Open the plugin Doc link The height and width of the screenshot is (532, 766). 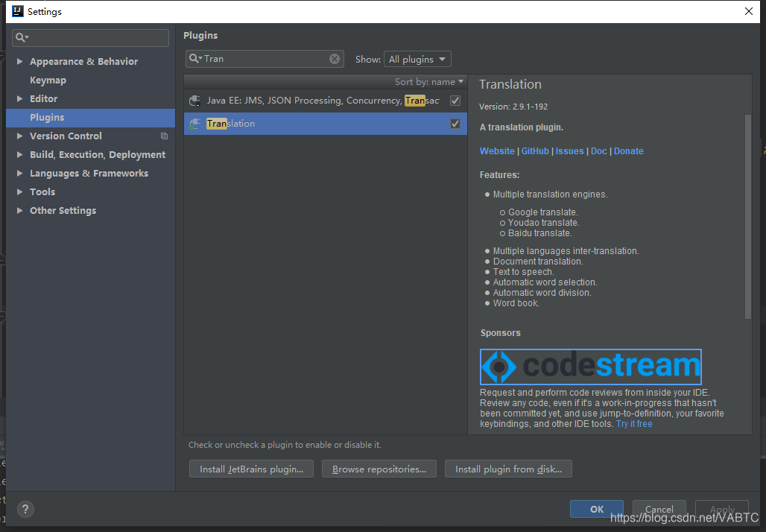tap(599, 151)
